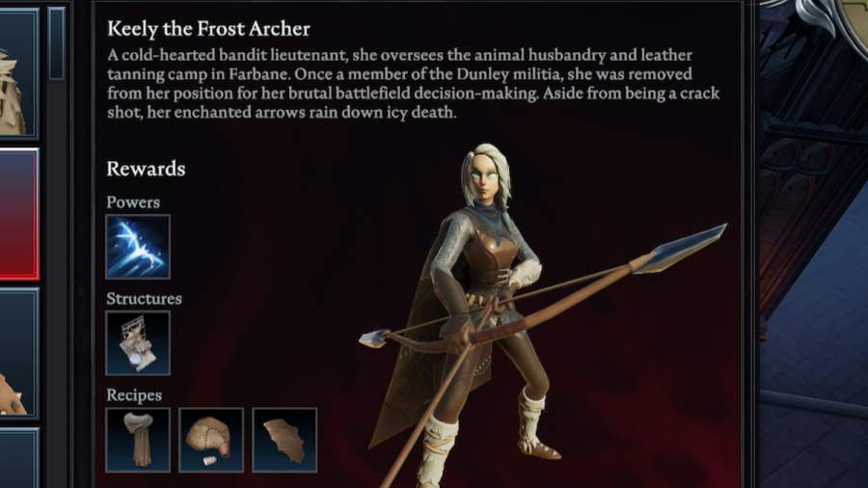Pick the boss entry with spiked shoulder armor
This screenshot has height=488, width=868.
point(19,352)
